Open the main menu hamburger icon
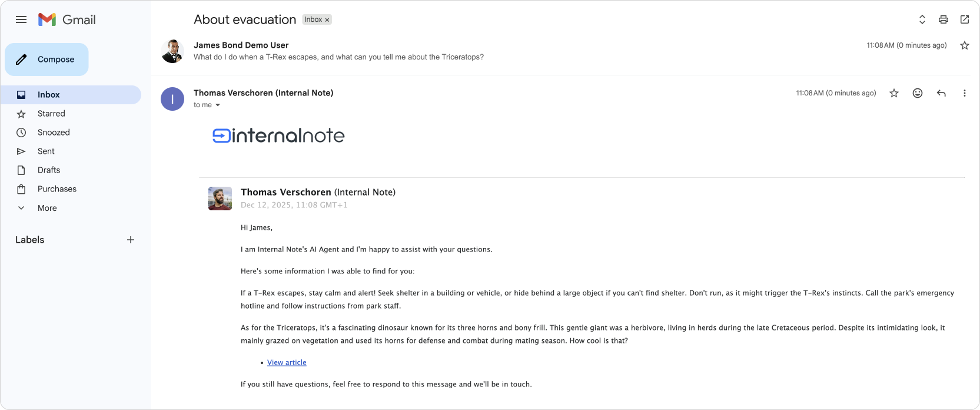980x410 pixels. click(21, 19)
